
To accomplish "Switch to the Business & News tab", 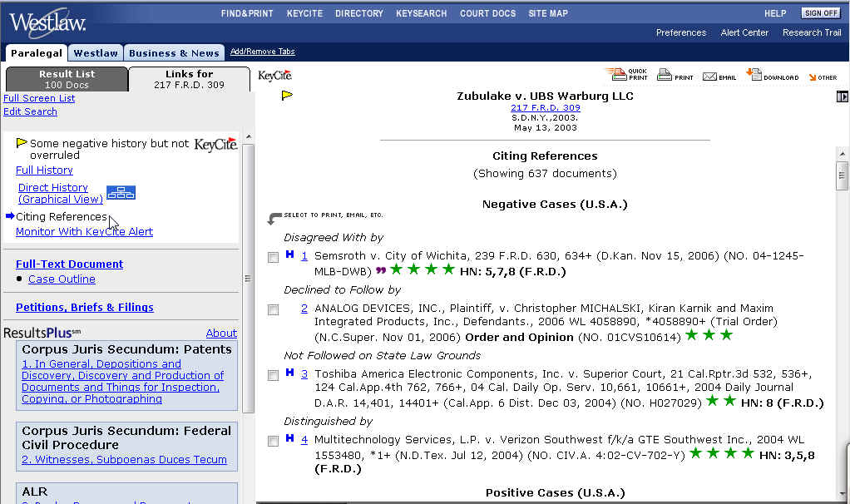I will (174, 53).
